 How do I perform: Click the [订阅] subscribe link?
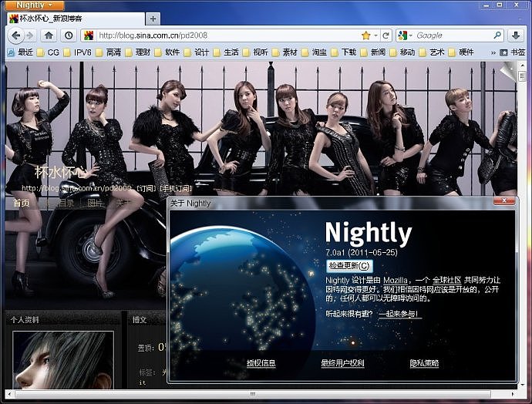point(146,188)
